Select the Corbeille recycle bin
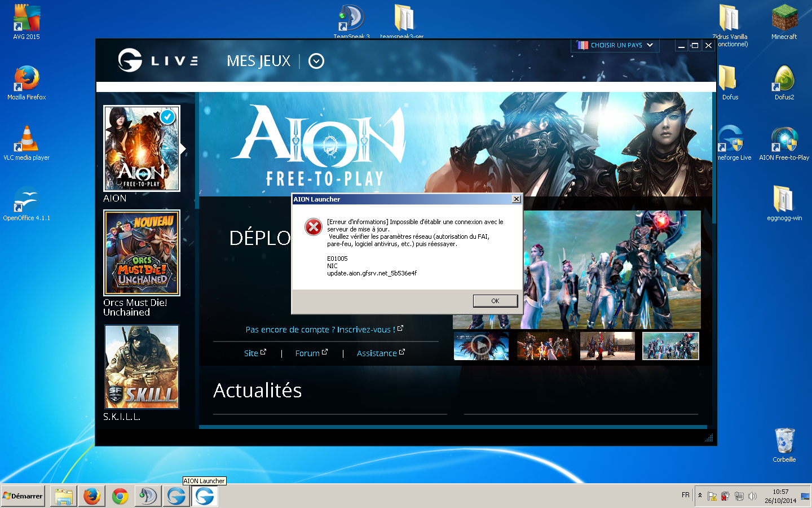The width and height of the screenshot is (812, 508). point(784,445)
